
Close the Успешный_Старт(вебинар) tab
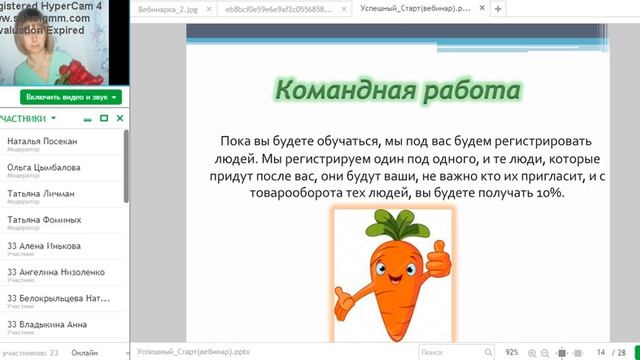coord(482,8)
